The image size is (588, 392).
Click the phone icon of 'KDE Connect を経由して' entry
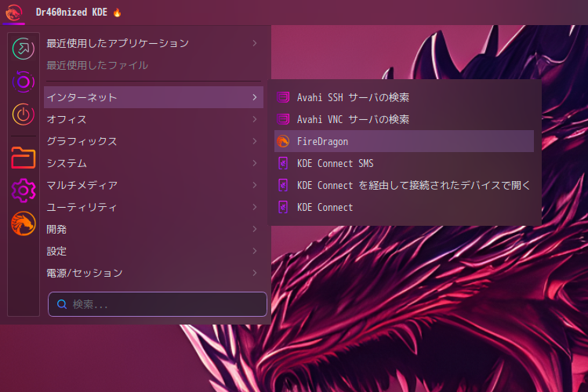pos(283,185)
